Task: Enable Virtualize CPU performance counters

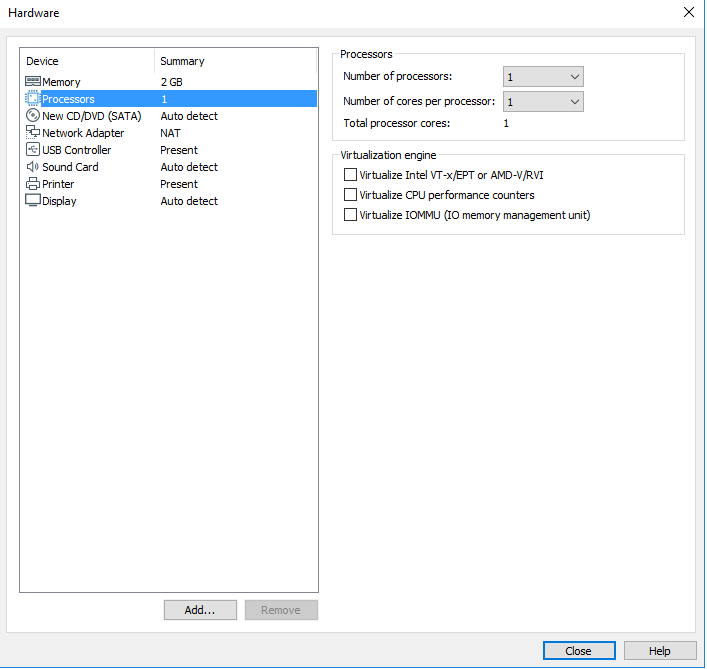Action: click(350, 195)
